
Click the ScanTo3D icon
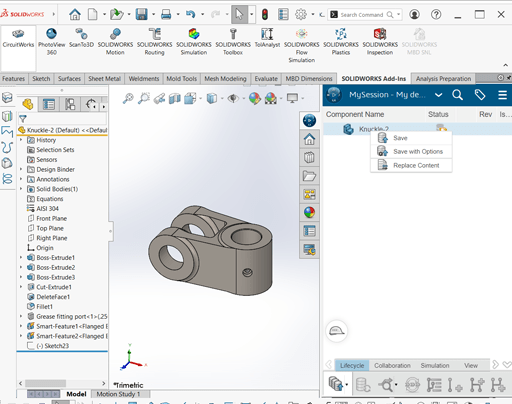81,38
